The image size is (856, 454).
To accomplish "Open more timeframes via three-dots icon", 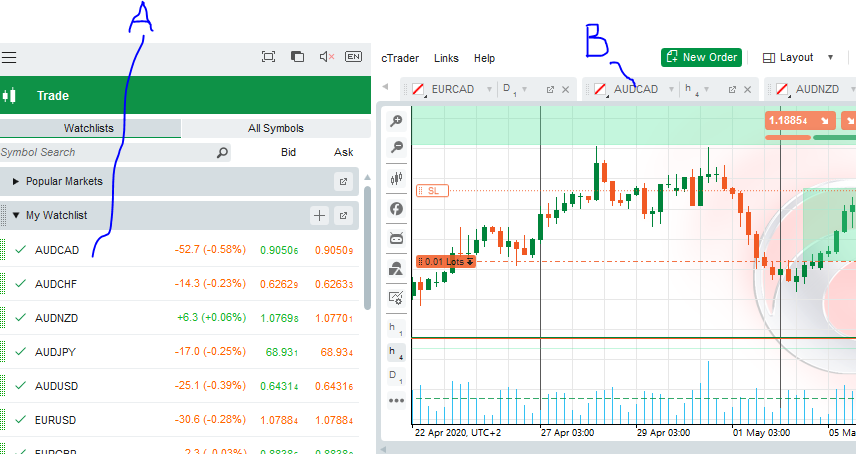I will 396,401.
